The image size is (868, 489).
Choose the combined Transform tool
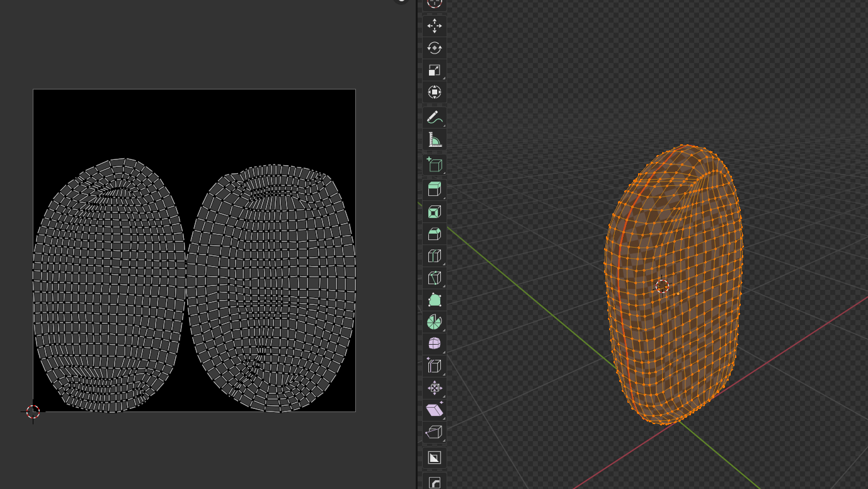[435, 92]
